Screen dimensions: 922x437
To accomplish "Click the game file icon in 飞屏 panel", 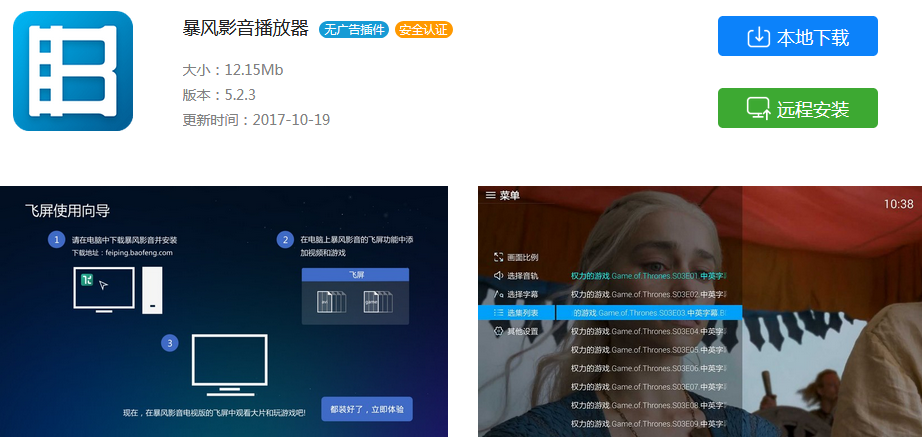I will [x=378, y=301].
